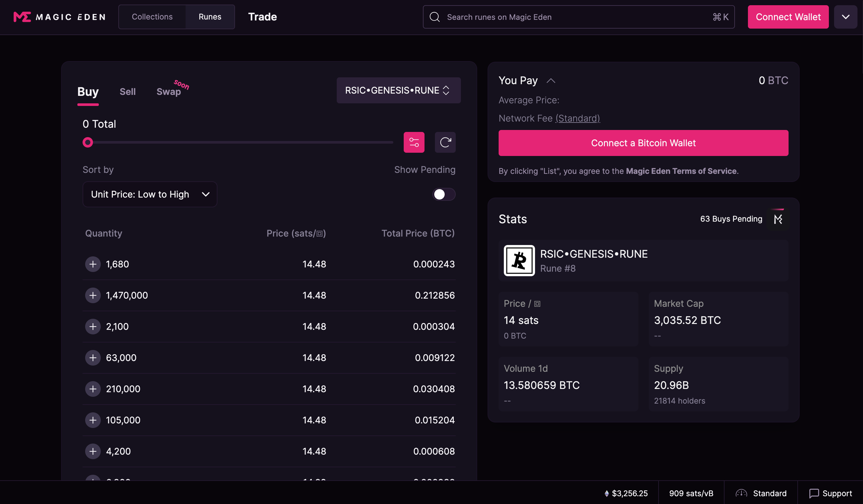Add the 1,470,000 quantity listing
This screenshot has height=504, width=863.
[x=93, y=295]
